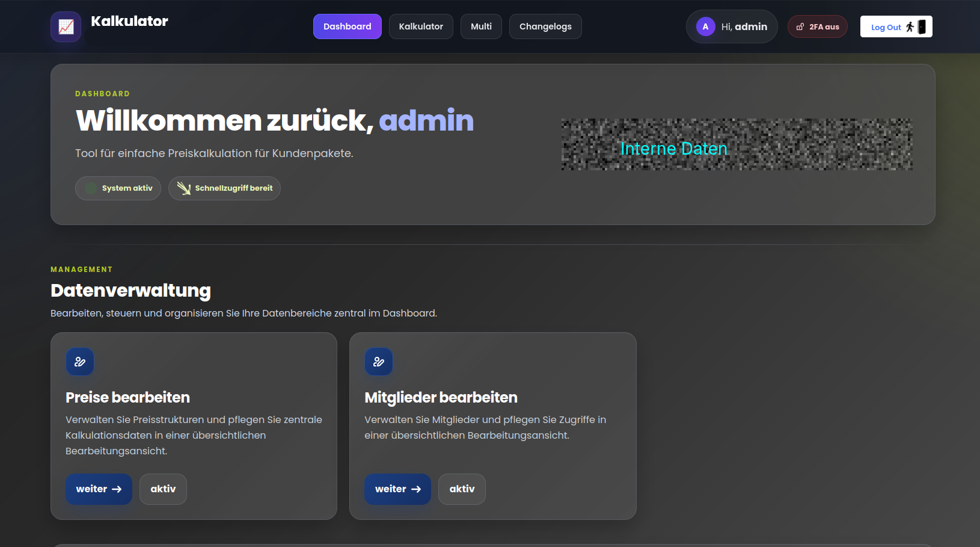Image resolution: width=980 pixels, height=547 pixels.
Task: Click the Kalkulator brand title
Action: coord(129,21)
